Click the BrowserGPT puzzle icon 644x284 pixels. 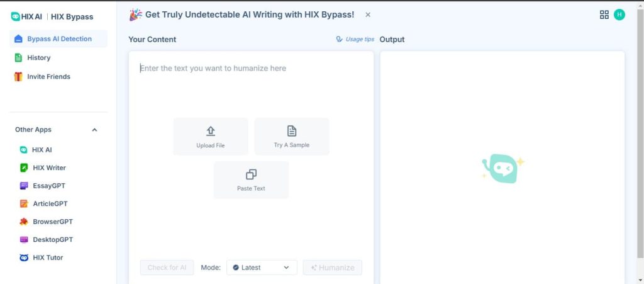pyautogui.click(x=24, y=222)
